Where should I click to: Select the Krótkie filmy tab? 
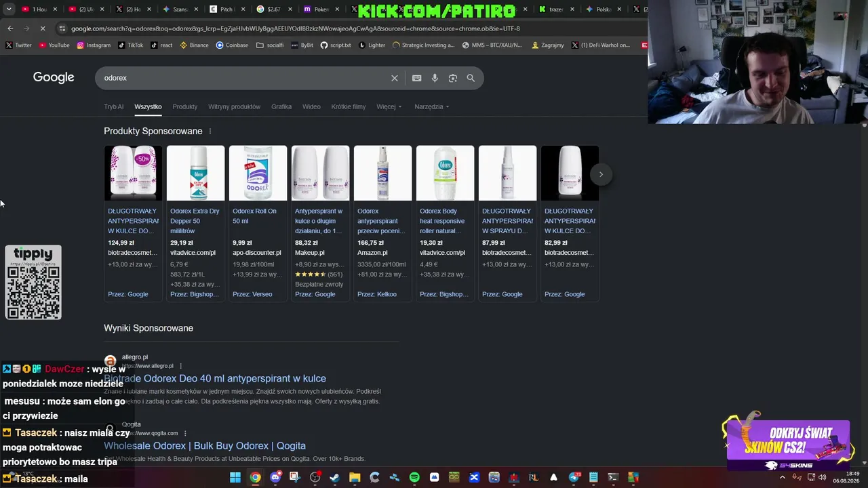tap(349, 107)
